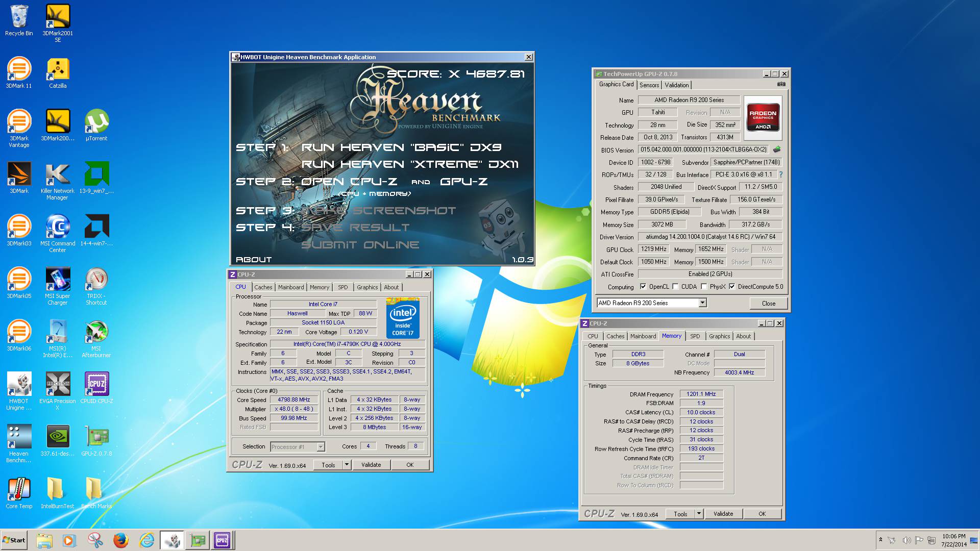Open Core Temp desktop icon

(19, 493)
